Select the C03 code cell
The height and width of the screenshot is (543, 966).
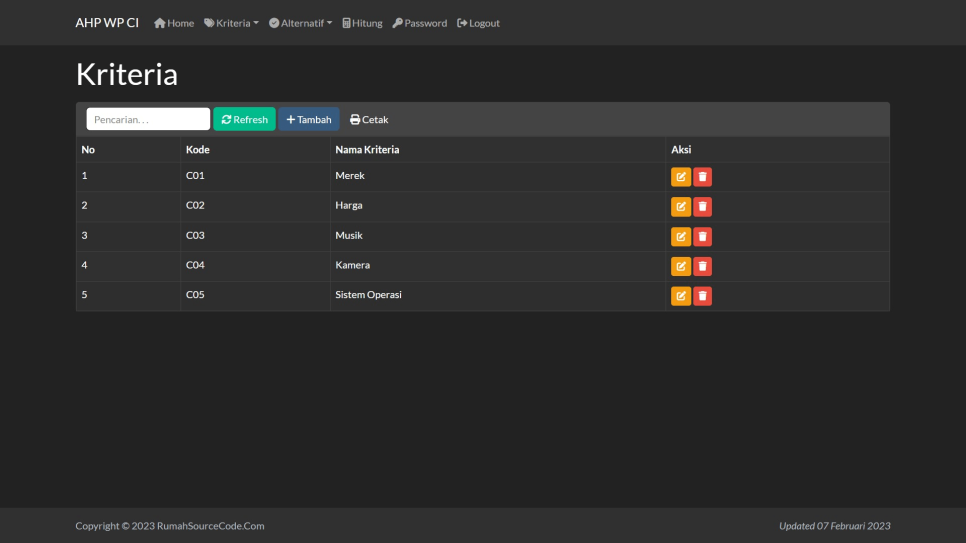(255, 236)
